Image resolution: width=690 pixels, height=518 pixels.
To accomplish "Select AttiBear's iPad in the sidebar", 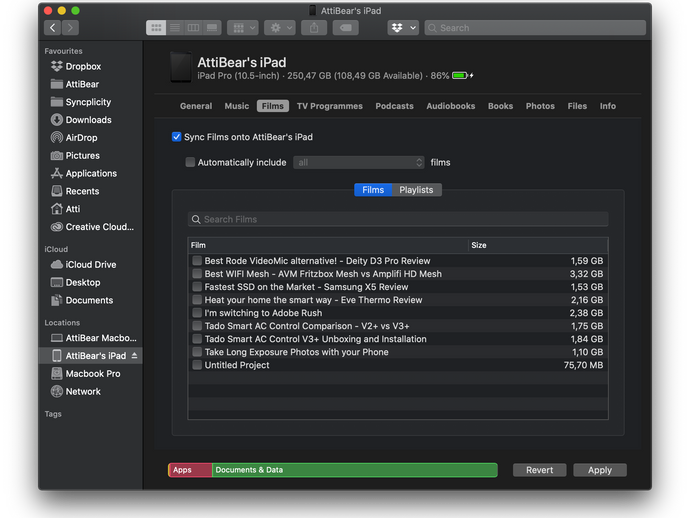I will 89,356.
